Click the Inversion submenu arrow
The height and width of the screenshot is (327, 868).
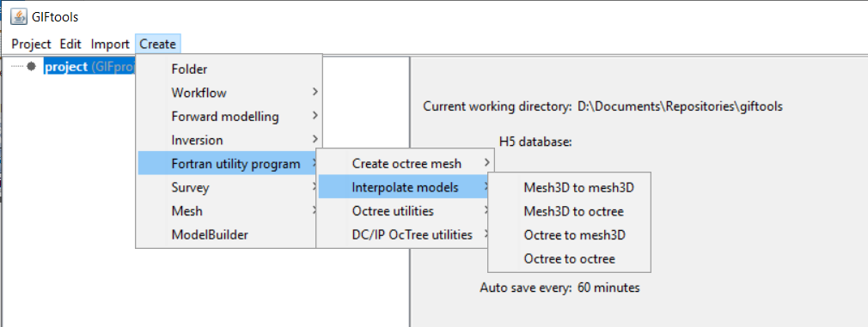(x=315, y=139)
